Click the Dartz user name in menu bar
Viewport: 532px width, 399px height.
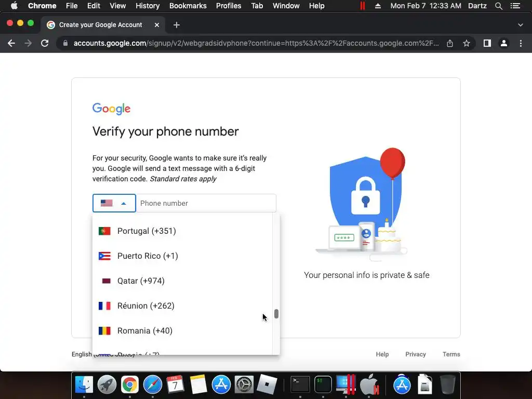point(477,6)
